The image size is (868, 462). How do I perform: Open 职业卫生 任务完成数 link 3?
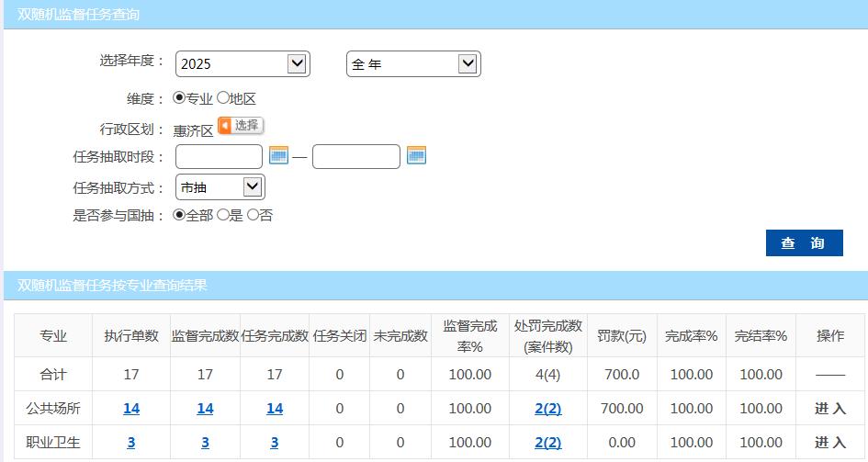[275, 443]
